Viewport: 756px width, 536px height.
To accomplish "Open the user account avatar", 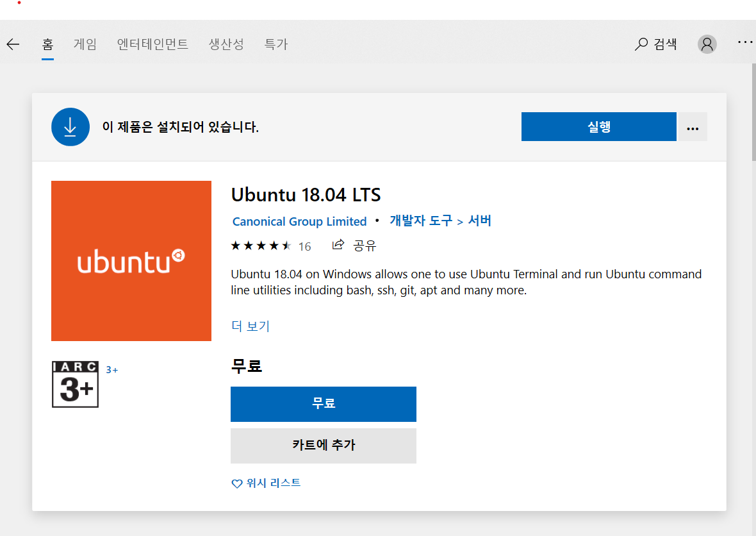I will click(x=707, y=44).
